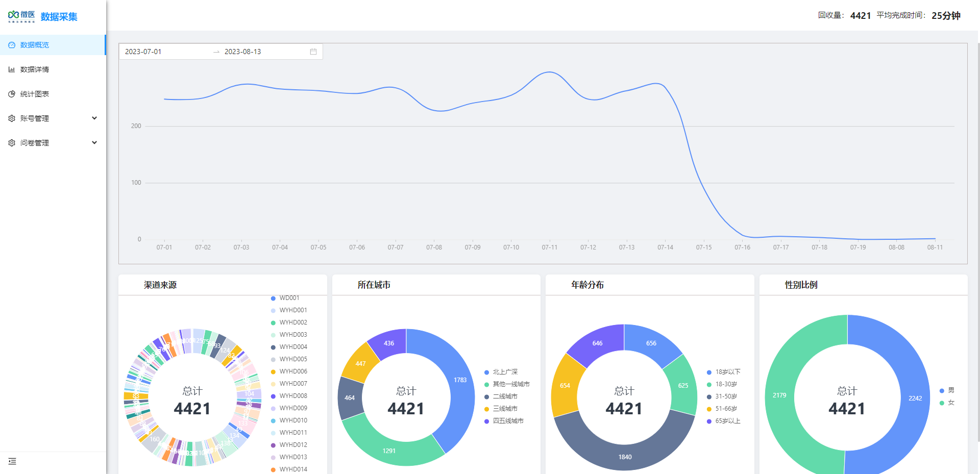Click the 436 purple city donut segment

pyautogui.click(x=389, y=343)
